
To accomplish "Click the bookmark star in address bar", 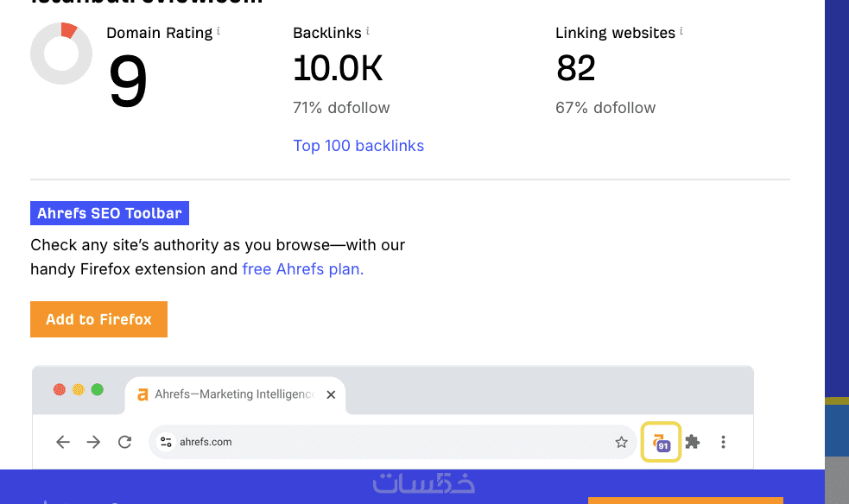I will [x=621, y=443].
